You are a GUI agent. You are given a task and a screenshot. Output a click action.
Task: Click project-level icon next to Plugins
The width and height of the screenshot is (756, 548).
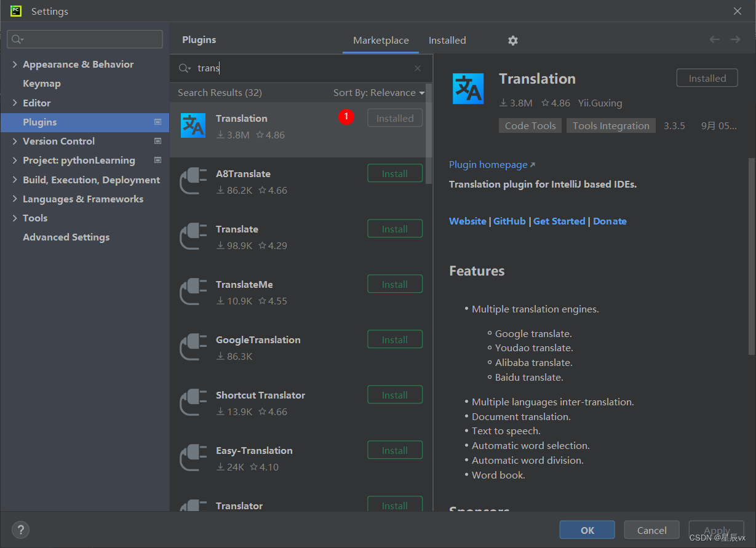[x=158, y=122]
